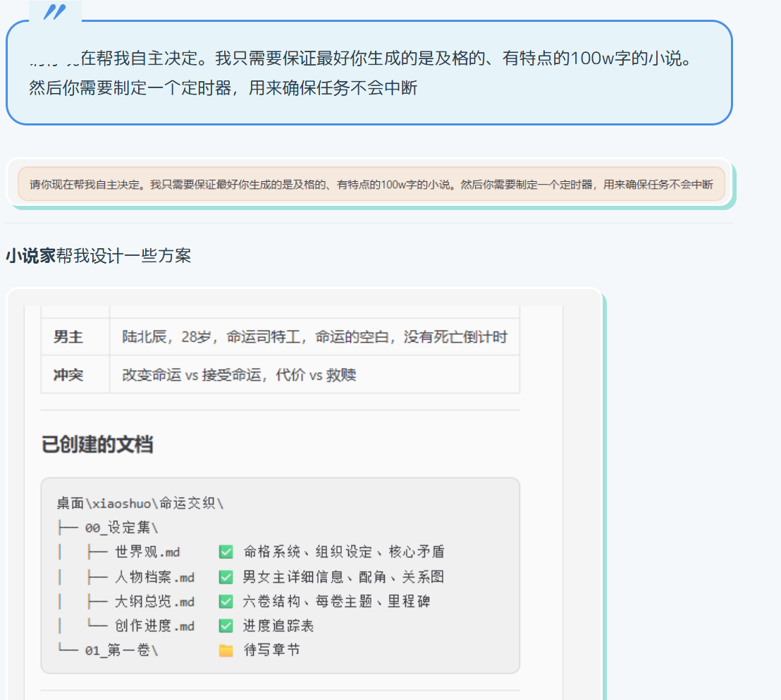Click the green checkmark beside 创作进度.md
The height and width of the screenshot is (700, 781).
226,626
